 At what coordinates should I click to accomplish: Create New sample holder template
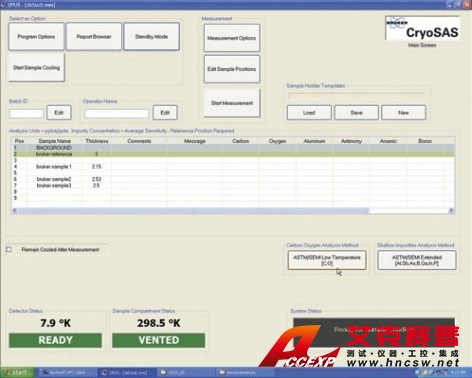pos(403,113)
